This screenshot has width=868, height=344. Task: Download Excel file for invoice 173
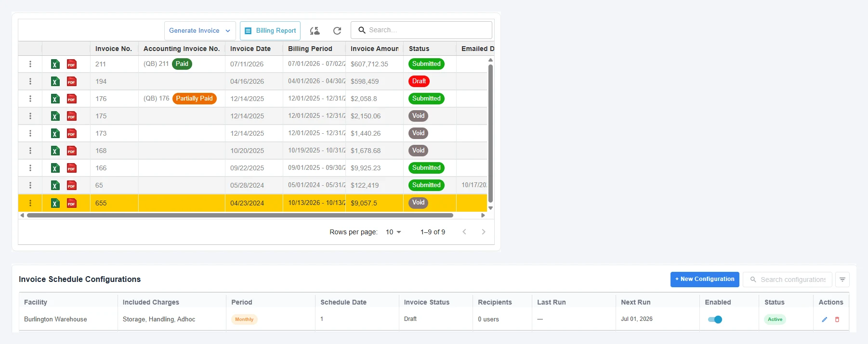click(55, 133)
